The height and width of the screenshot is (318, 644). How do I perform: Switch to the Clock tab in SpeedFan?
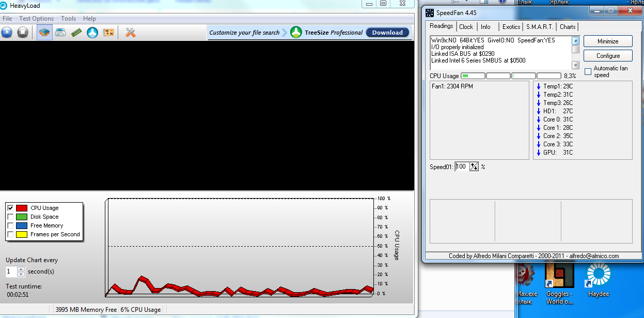point(466,27)
